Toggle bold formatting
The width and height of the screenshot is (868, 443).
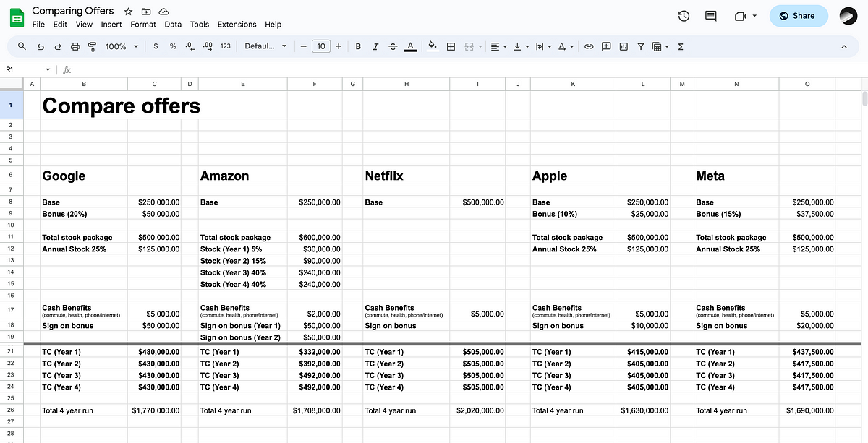click(x=358, y=46)
